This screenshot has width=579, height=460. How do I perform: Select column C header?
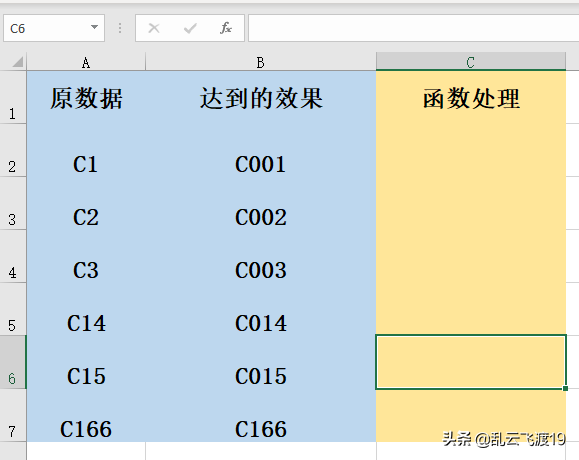pyautogui.click(x=471, y=62)
